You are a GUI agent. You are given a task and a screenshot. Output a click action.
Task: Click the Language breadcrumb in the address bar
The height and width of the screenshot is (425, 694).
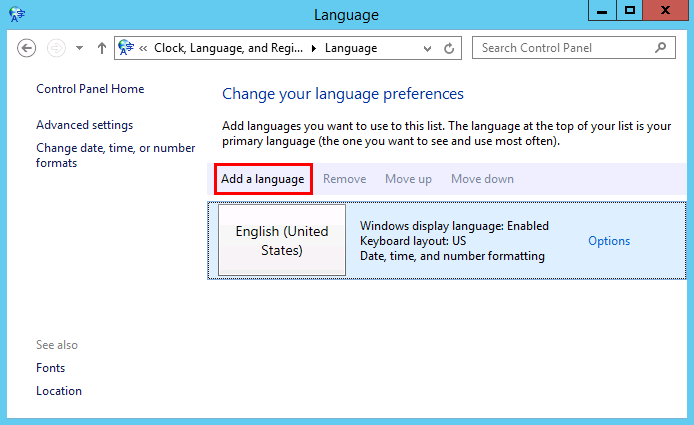(351, 48)
